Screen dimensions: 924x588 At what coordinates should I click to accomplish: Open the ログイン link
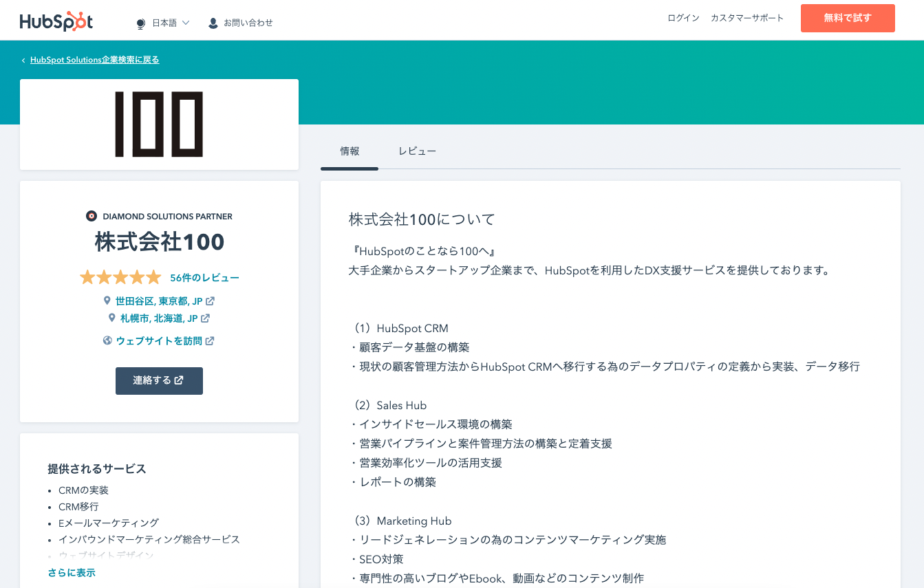683,18
